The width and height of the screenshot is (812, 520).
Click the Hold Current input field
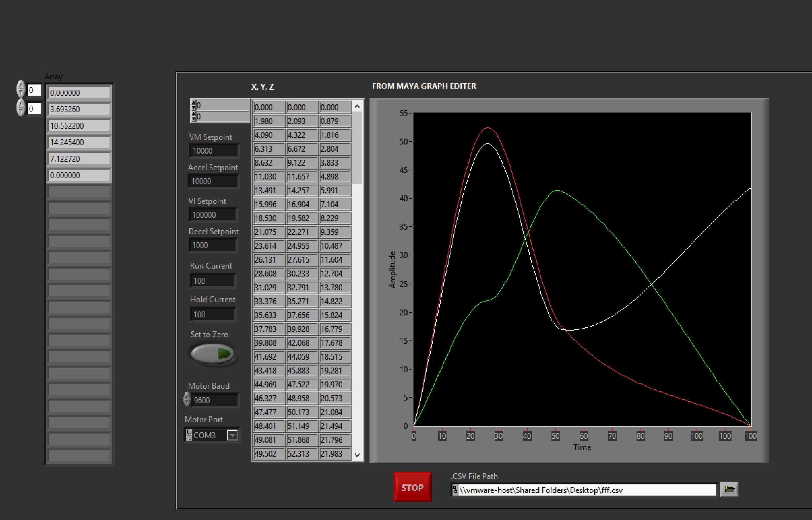[212, 314]
